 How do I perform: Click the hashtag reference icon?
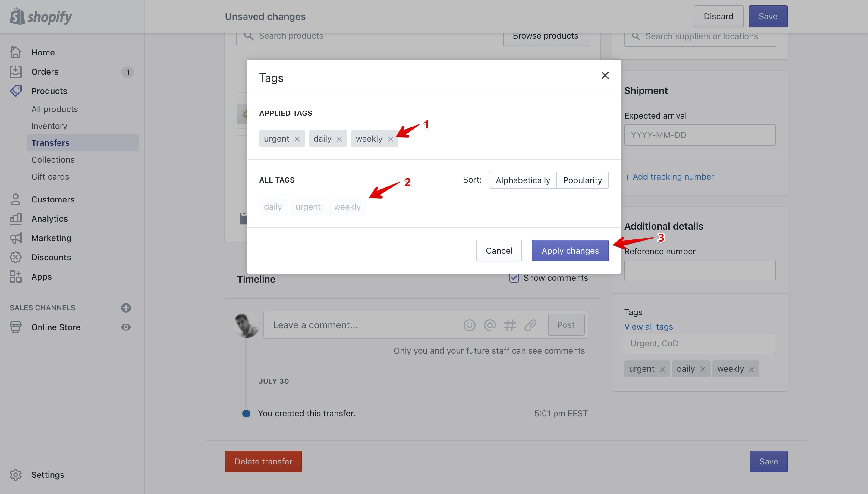pyautogui.click(x=510, y=325)
